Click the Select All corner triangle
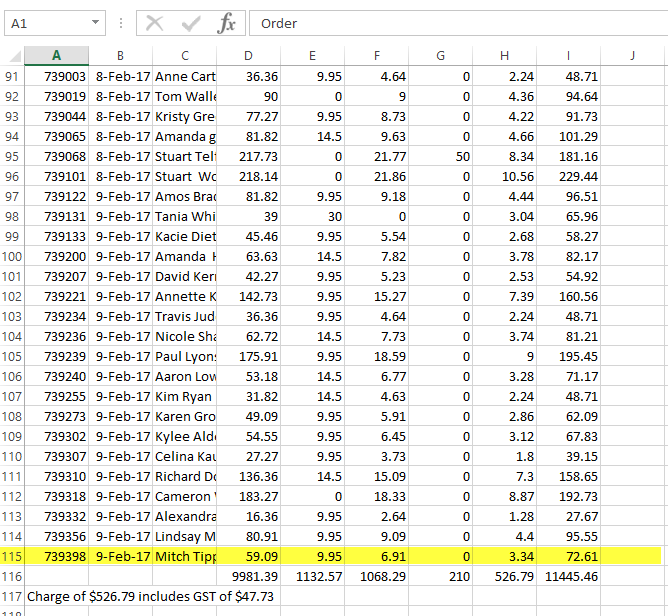Viewport: 668px width, 616px height. tap(15, 56)
